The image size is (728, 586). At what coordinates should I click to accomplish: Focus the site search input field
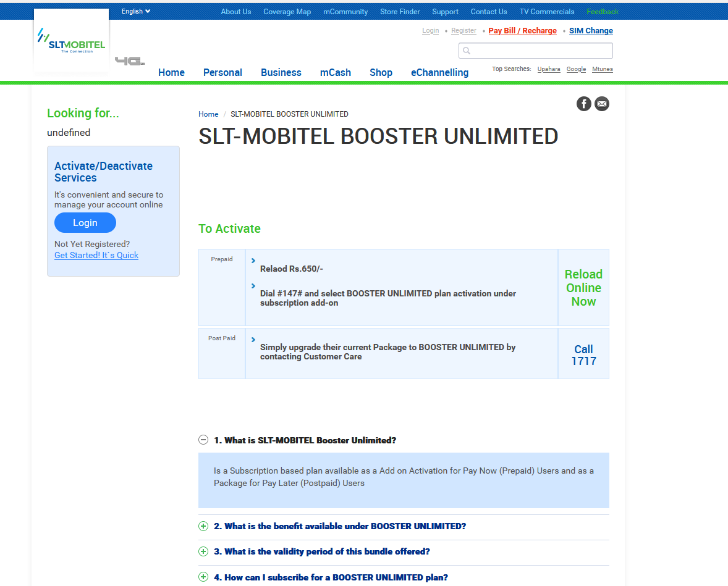tap(535, 51)
